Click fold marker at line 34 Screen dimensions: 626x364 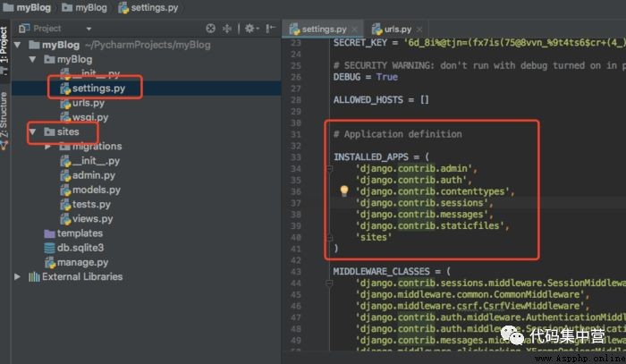(x=329, y=169)
